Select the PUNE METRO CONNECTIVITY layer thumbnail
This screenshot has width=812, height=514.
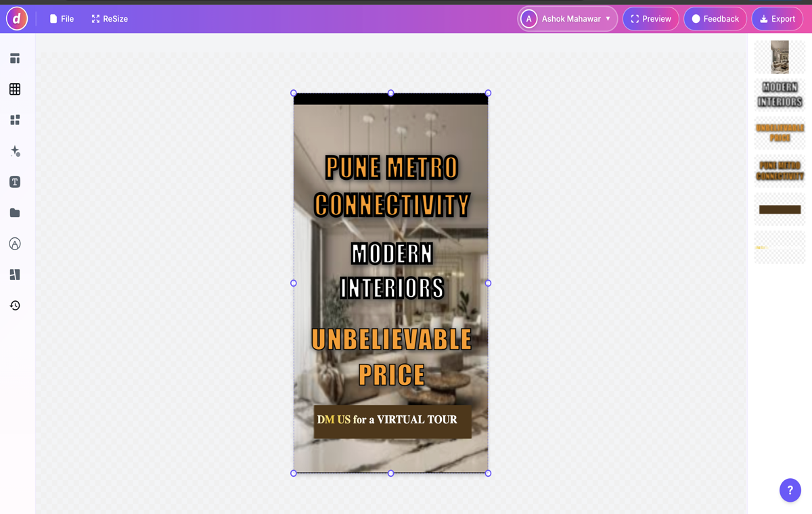780,170
